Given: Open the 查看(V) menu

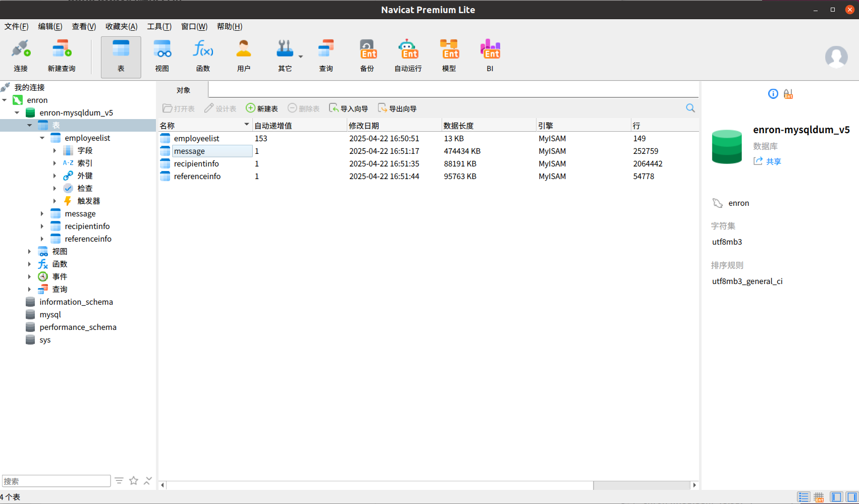Looking at the screenshot, I should (x=84, y=26).
